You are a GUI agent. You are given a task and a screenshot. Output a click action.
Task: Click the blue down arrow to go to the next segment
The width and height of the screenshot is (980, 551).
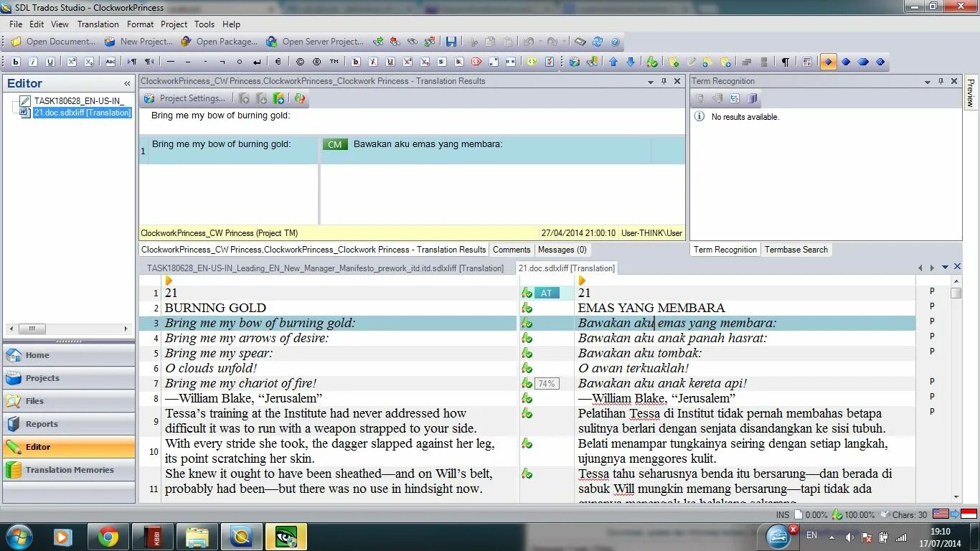[x=631, y=62]
